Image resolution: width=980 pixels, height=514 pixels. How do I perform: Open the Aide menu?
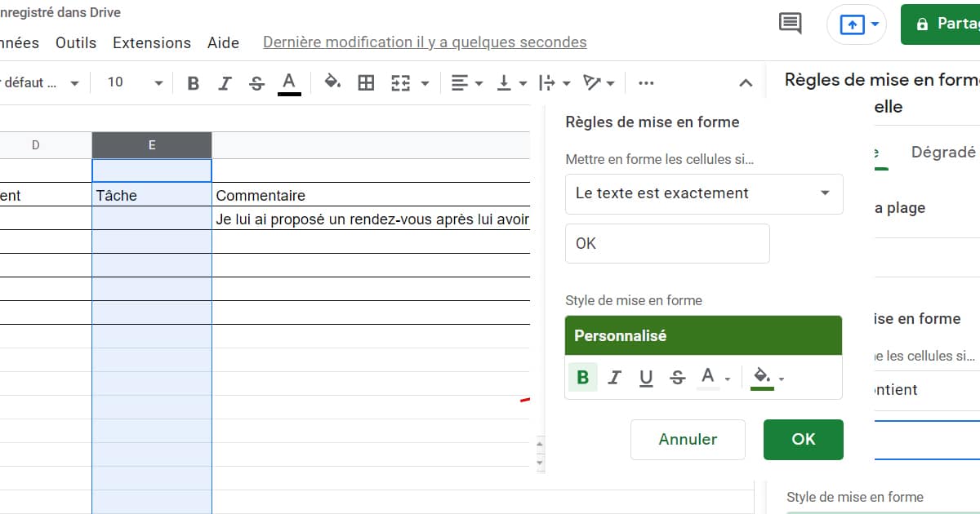point(223,42)
